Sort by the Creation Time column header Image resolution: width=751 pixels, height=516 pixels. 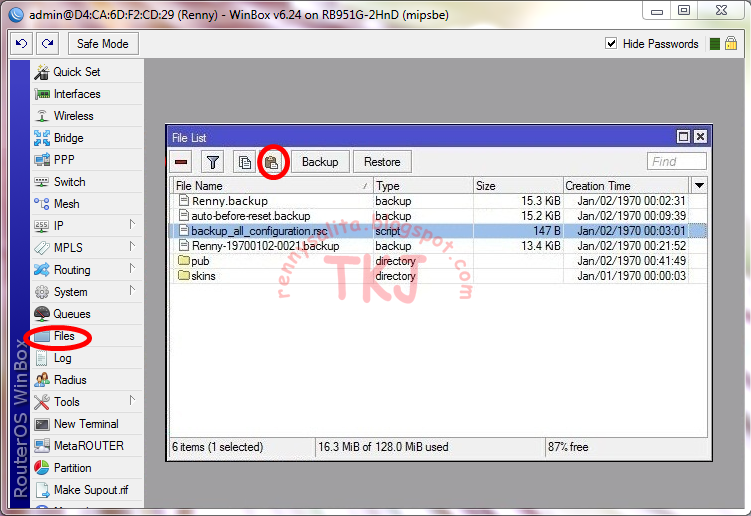point(626,185)
